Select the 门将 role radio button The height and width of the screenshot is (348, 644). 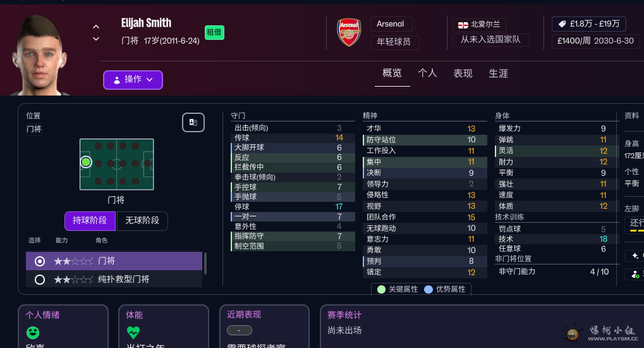coord(40,261)
